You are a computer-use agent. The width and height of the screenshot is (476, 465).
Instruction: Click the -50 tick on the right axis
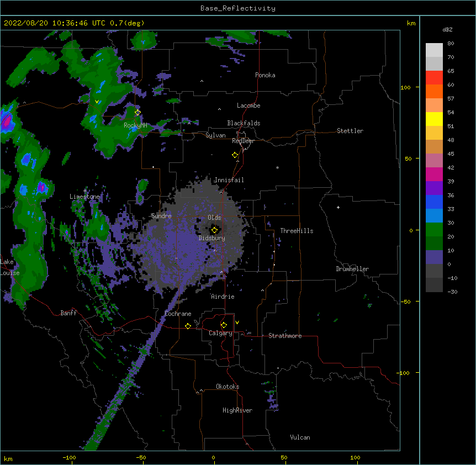pyautogui.click(x=405, y=302)
